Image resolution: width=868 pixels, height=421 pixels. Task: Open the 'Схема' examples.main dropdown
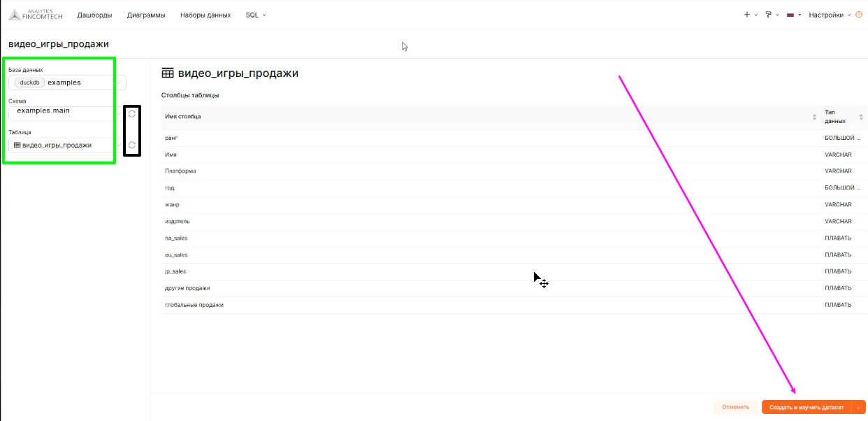(x=63, y=112)
